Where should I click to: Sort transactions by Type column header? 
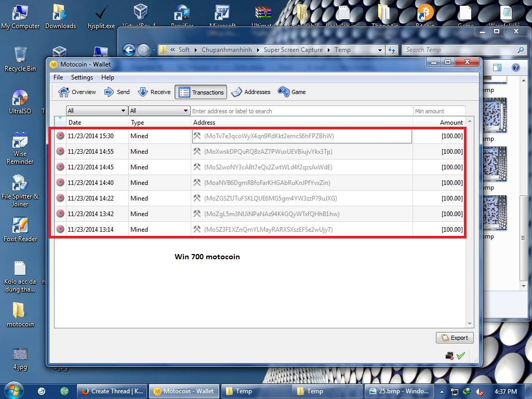pyautogui.click(x=159, y=123)
